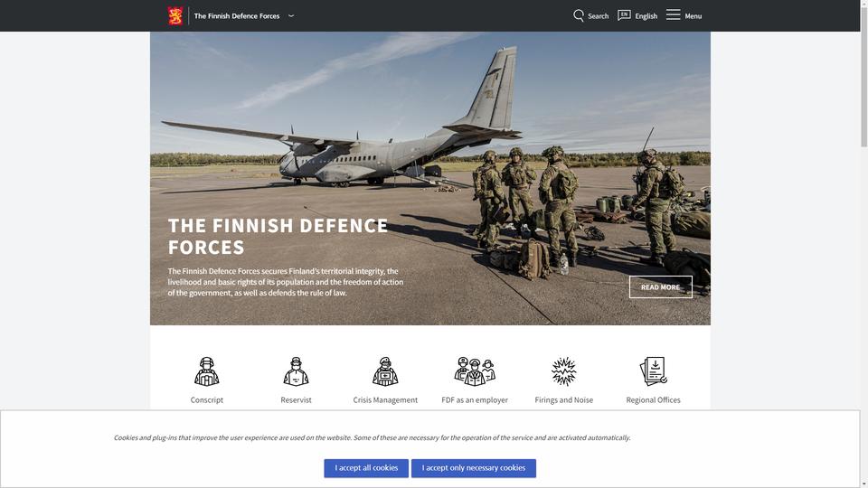This screenshot has height=488, width=868.
Task: Open the Menu label in header
Action: tap(693, 16)
